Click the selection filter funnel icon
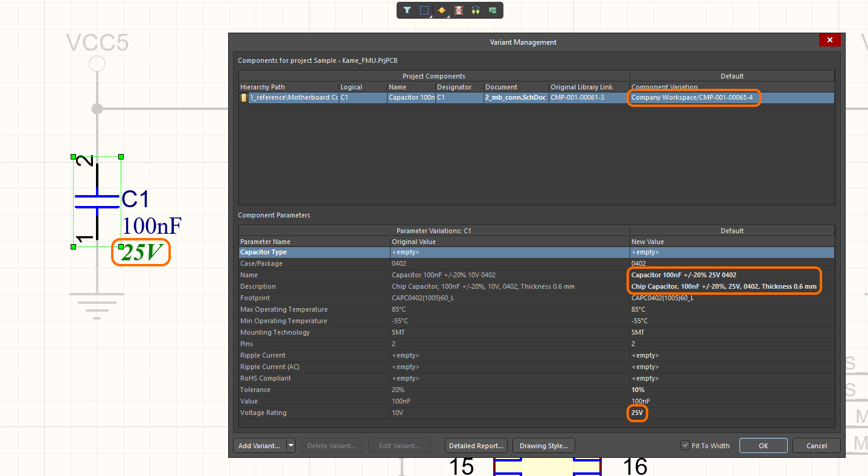 click(407, 10)
